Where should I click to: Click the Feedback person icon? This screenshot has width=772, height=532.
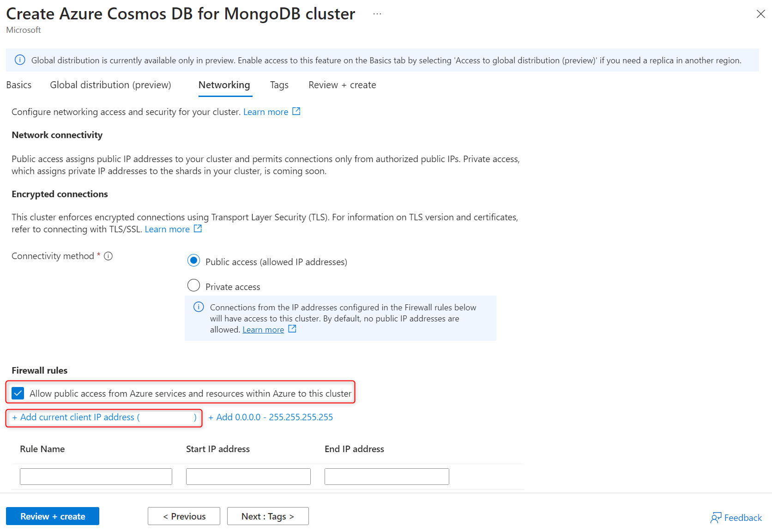(716, 518)
